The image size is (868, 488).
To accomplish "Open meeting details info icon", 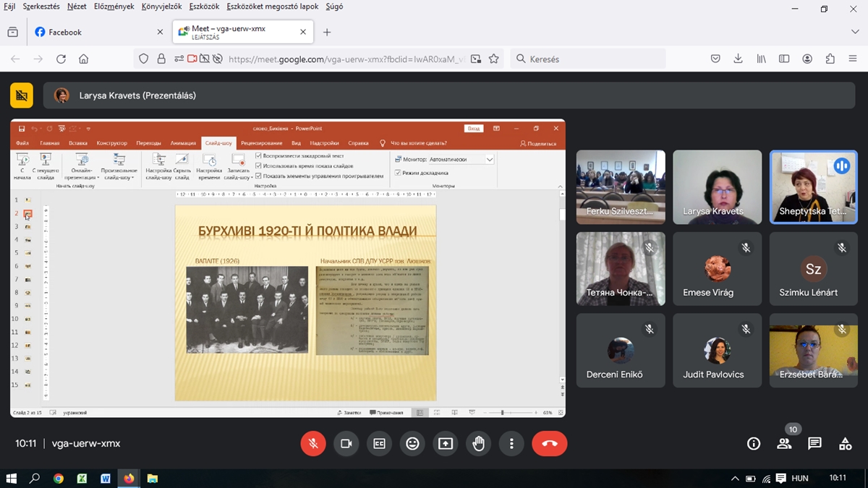I will [x=754, y=444].
